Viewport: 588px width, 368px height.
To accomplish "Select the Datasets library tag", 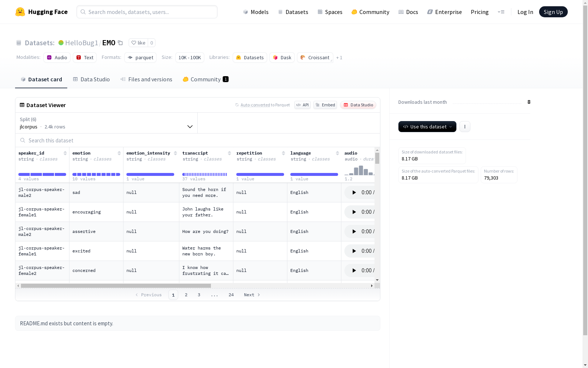I will pyautogui.click(x=250, y=57).
